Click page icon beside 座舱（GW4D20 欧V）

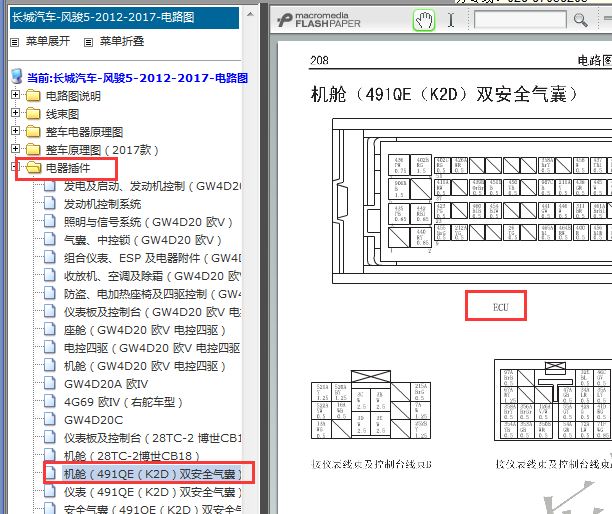(x=50, y=329)
